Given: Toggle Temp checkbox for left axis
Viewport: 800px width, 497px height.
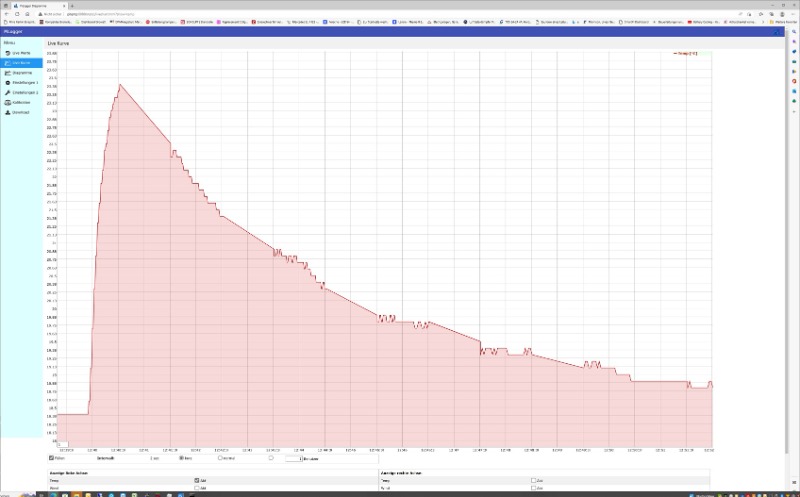Looking at the screenshot, I should tap(197, 480).
